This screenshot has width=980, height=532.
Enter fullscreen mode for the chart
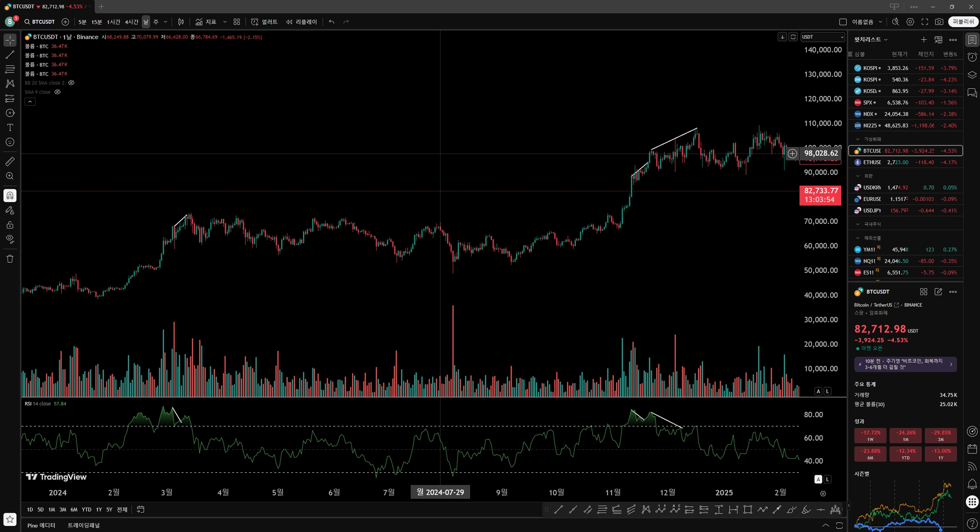pyautogui.click(x=925, y=22)
